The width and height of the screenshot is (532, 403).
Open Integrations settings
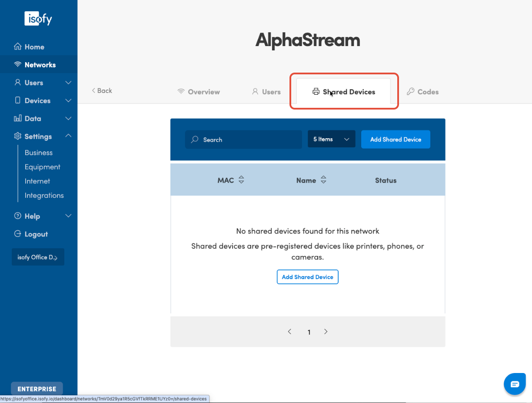coord(44,196)
